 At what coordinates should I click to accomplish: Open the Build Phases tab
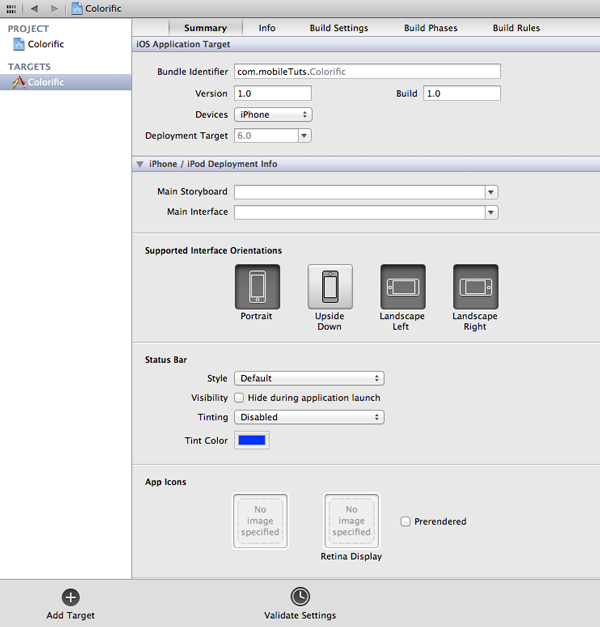pos(430,28)
